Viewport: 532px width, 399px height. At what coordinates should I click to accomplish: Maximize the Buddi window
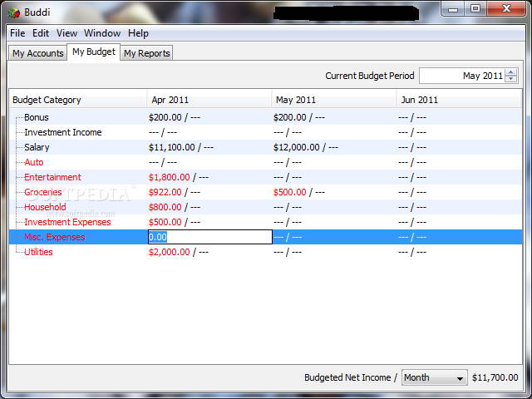point(475,8)
